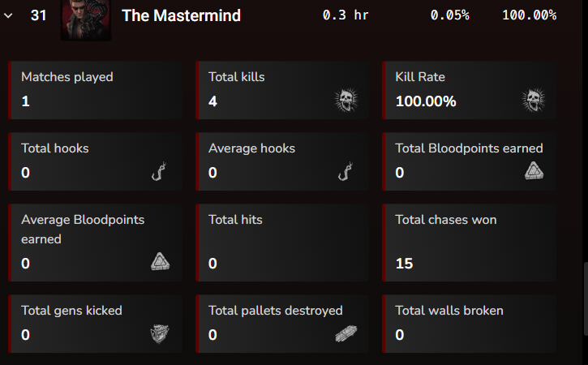Click the Total gens kicked icon
The image size is (588, 365).
160,333
